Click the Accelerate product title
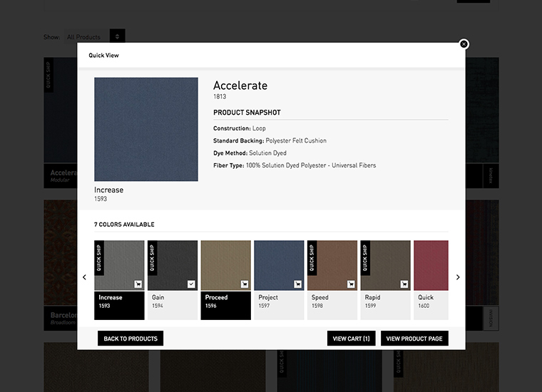 (240, 86)
